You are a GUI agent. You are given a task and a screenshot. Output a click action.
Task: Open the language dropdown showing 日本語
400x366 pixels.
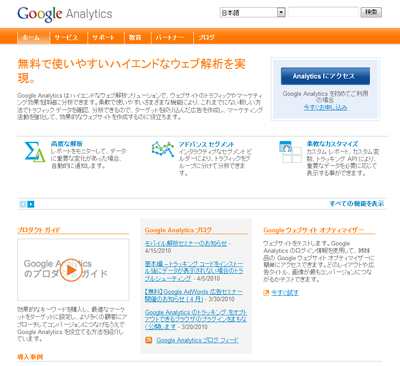(253, 13)
